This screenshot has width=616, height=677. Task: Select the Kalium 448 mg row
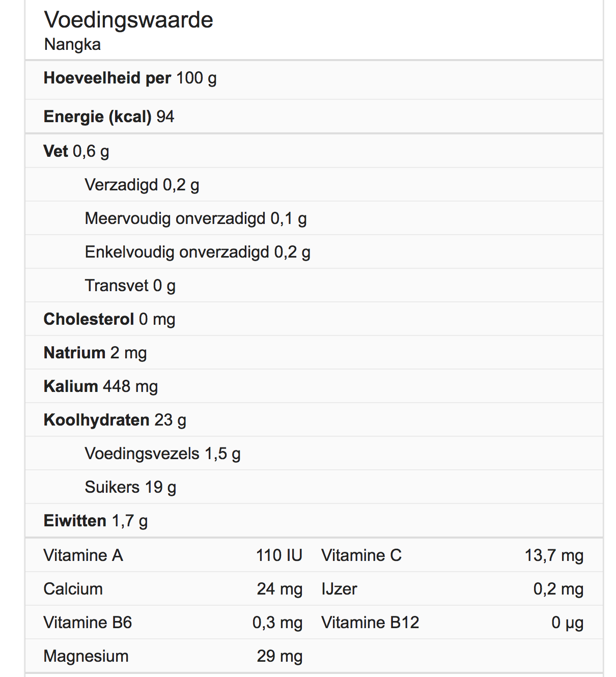point(314,386)
